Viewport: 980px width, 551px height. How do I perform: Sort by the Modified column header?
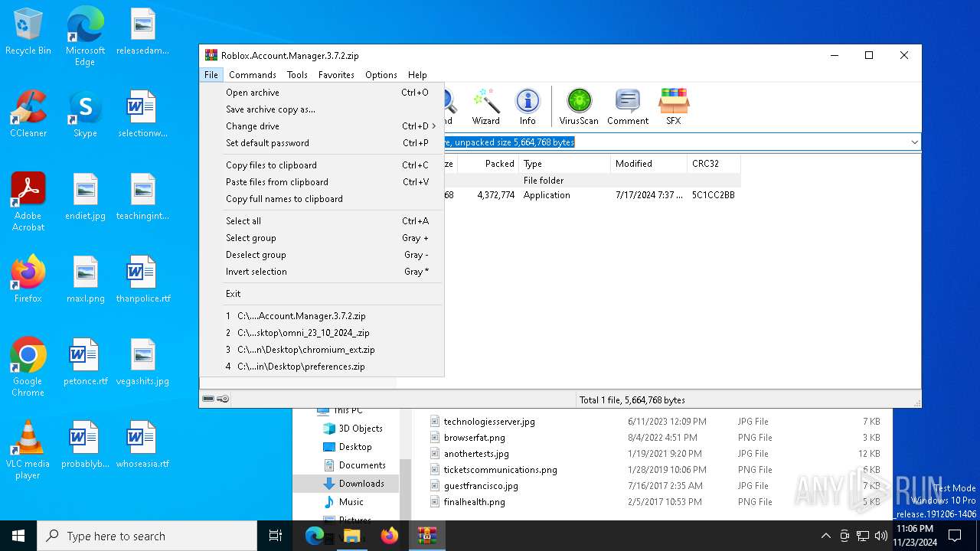coord(648,164)
